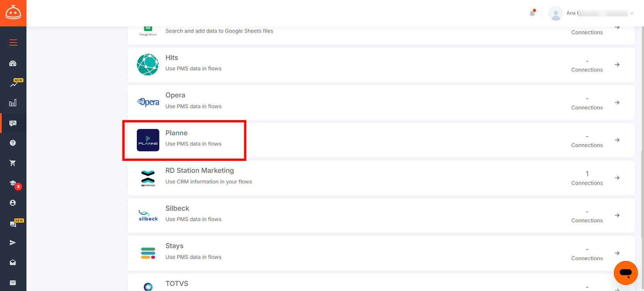Click the Connections label in Silbeck row
The height and width of the screenshot is (291, 644).
(x=587, y=221)
